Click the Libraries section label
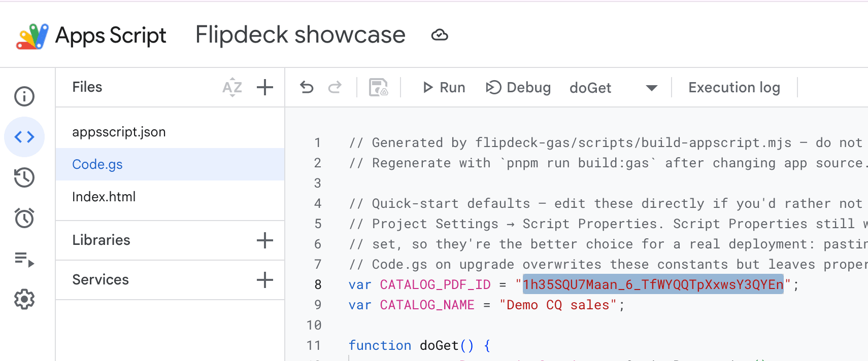 (101, 240)
